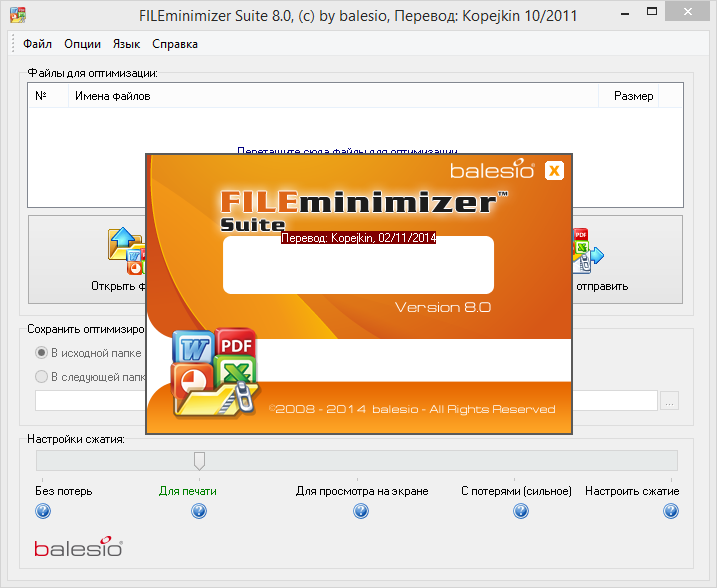The height and width of the screenshot is (588, 717).
Task: Open the Справка menu
Action: pyautogui.click(x=175, y=44)
